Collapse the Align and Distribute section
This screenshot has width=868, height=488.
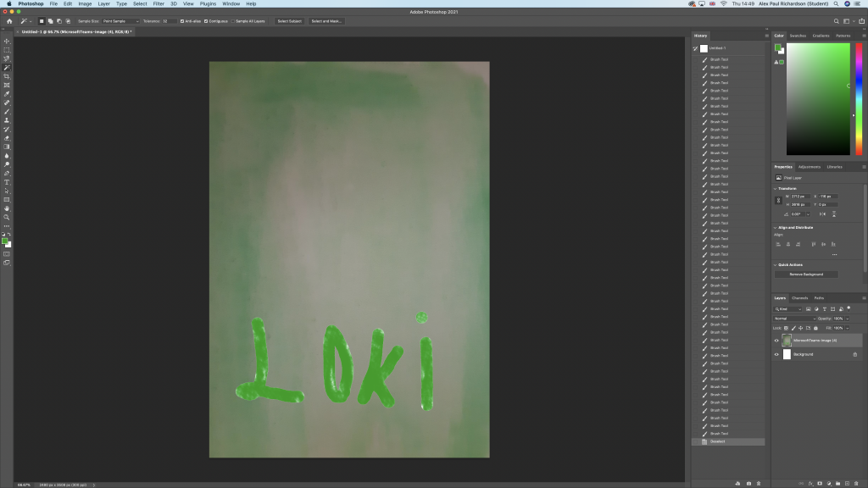[775, 227]
